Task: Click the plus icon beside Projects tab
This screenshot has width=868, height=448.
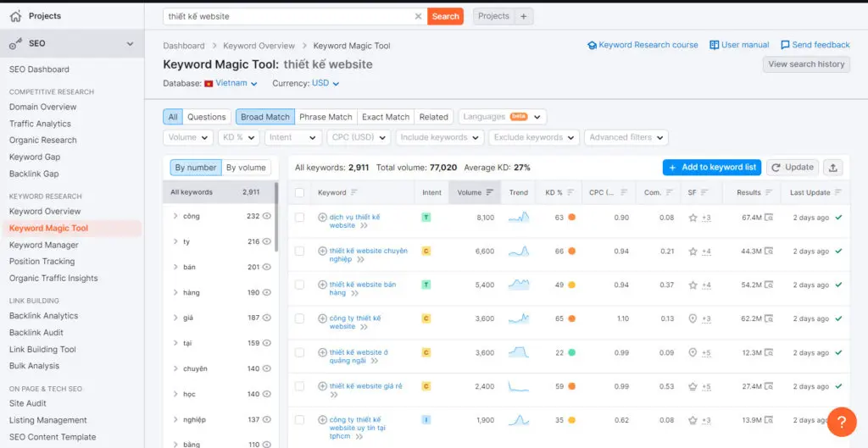Action: point(524,16)
